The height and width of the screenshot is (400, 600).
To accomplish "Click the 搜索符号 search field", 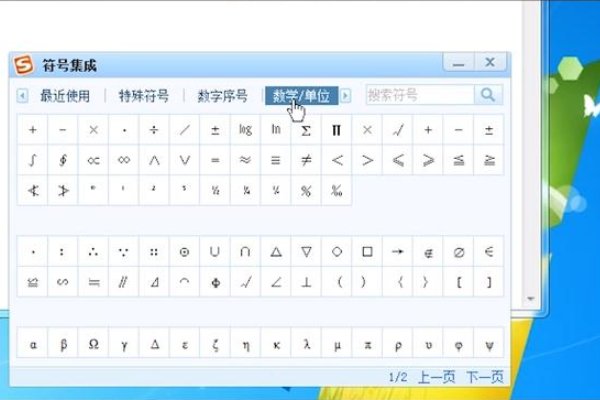I will pos(420,95).
